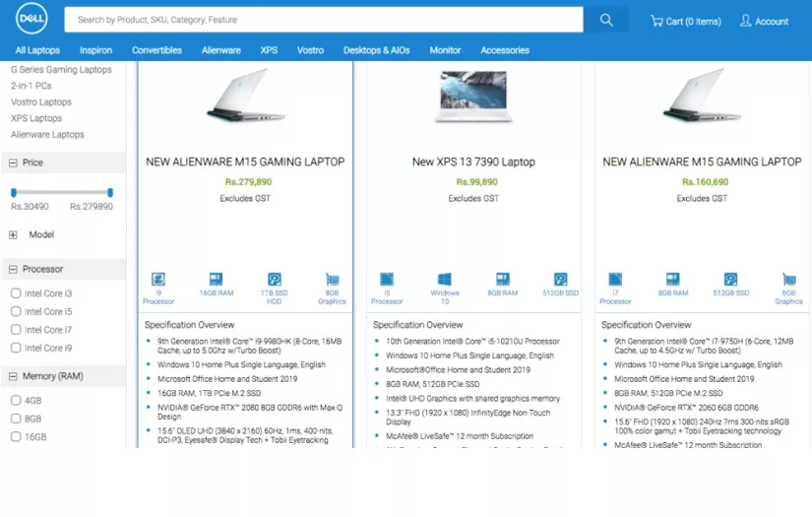Expand the Model filter section
This screenshot has height=517, width=812.
pyautogui.click(x=13, y=234)
